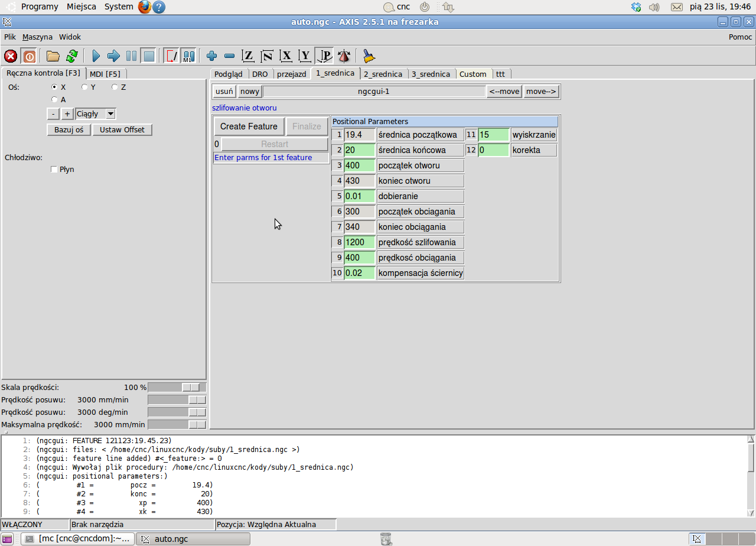The height and width of the screenshot is (546, 756).
Task: Switch to the DRO tab
Action: click(x=260, y=74)
